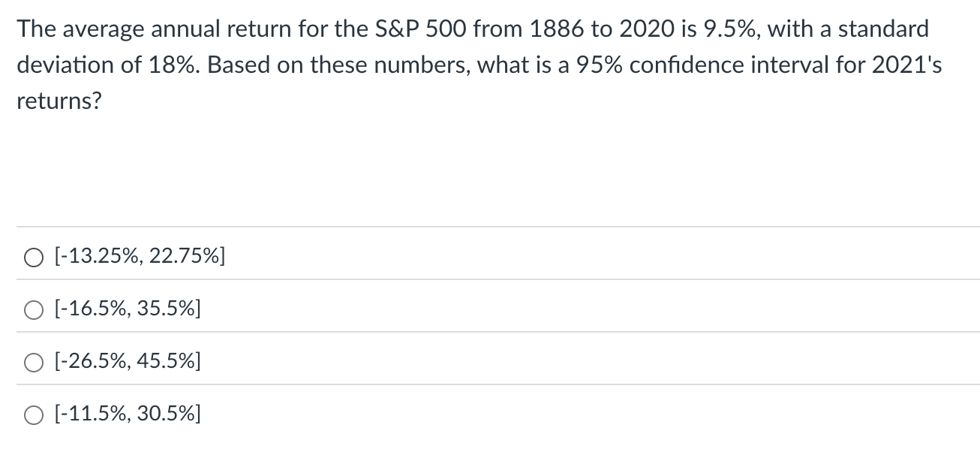Select the radio button for [-13.25%, 22.75%]
Screen dimensions: 980x461
click(33, 257)
